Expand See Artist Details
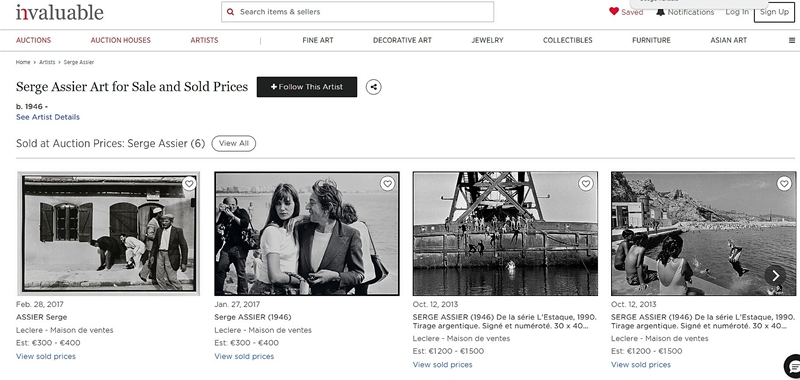 (48, 117)
